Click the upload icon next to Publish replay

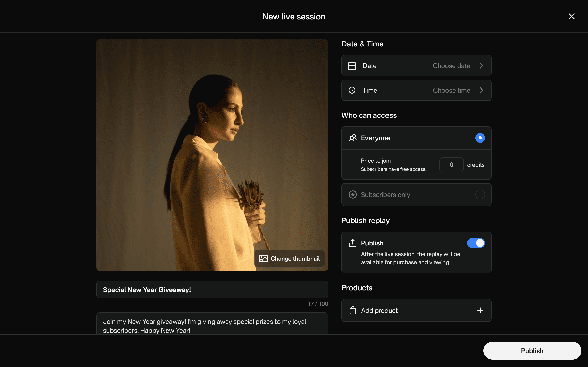(353, 243)
